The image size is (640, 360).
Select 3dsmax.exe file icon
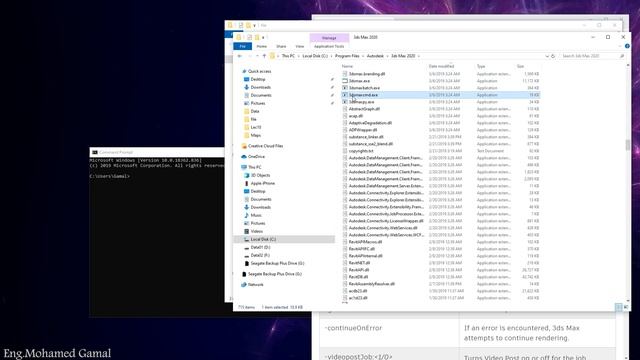coord(345,81)
